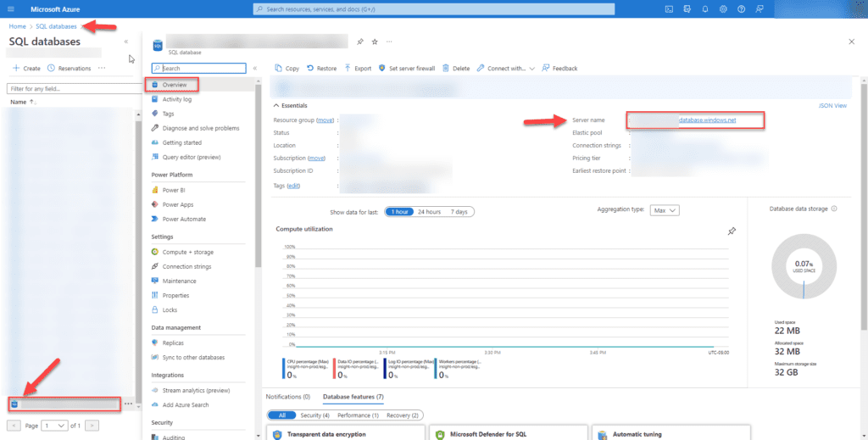Click Create in SQL databases list
This screenshot has height=440, width=868.
[x=26, y=68]
